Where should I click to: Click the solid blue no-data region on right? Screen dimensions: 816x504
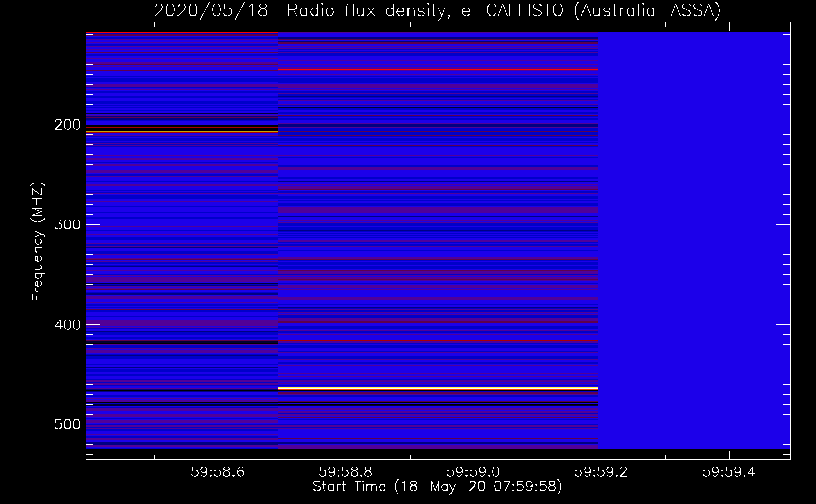(x=694, y=240)
